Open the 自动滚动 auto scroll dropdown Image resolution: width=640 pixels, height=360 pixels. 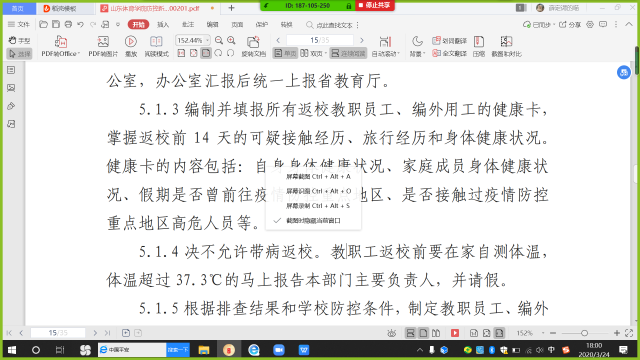tap(385, 46)
